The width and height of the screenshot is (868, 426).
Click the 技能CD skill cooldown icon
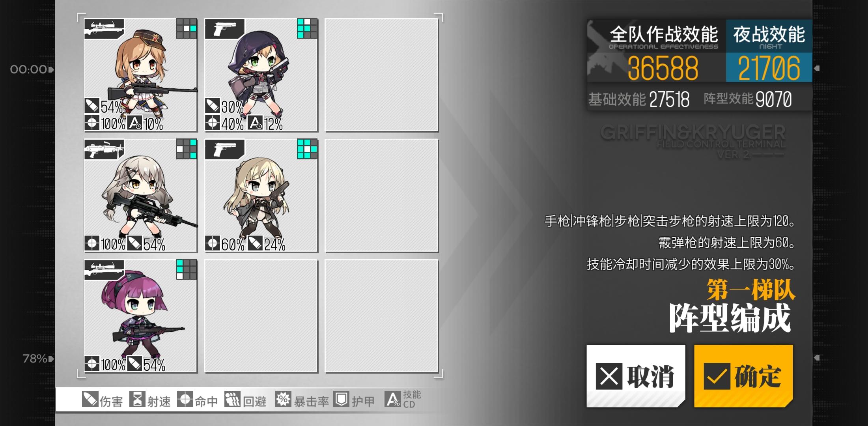[x=393, y=399]
